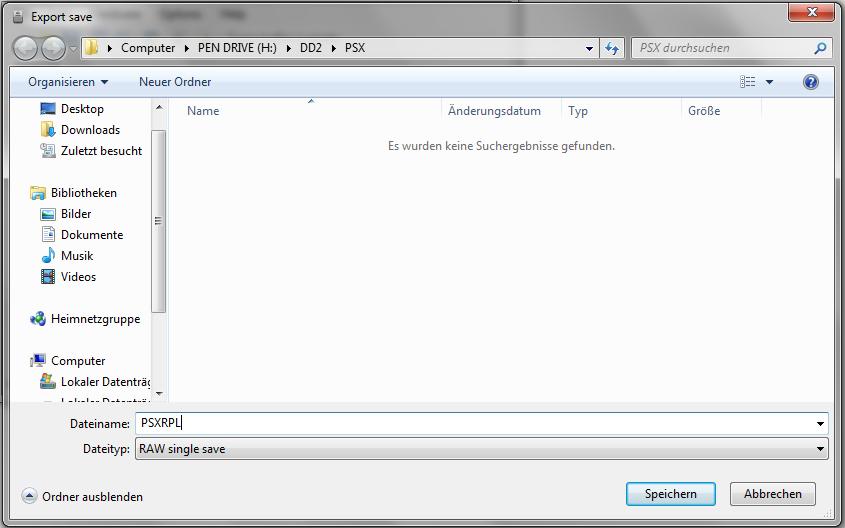Click the Speichern button
This screenshot has height=528, width=845.
pos(670,494)
